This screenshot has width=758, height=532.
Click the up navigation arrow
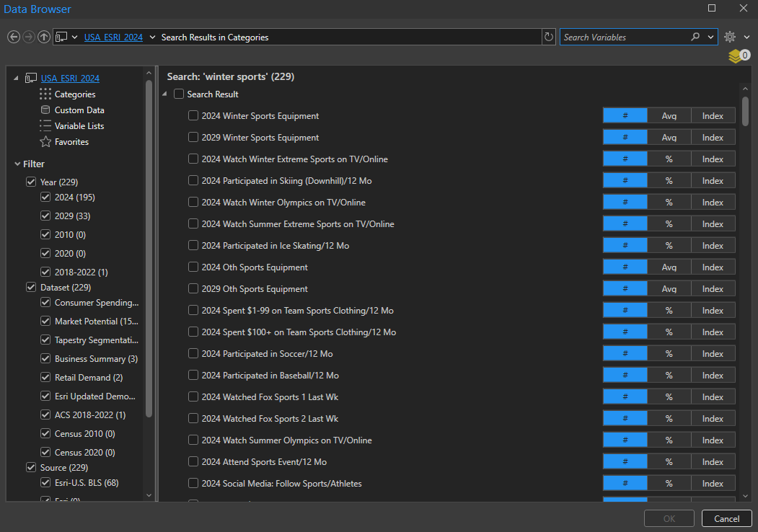point(43,37)
